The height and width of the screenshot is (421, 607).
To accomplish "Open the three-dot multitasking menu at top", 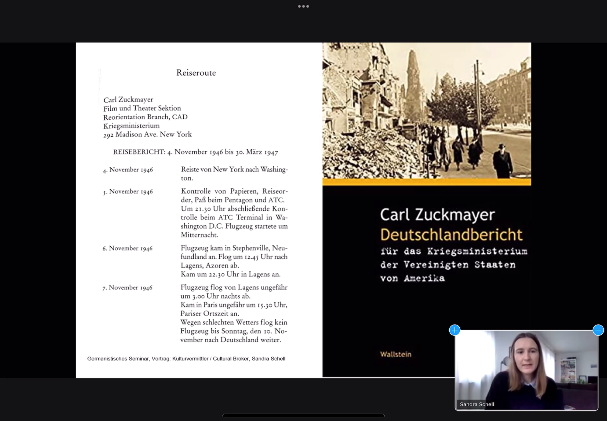I will 303,7.
